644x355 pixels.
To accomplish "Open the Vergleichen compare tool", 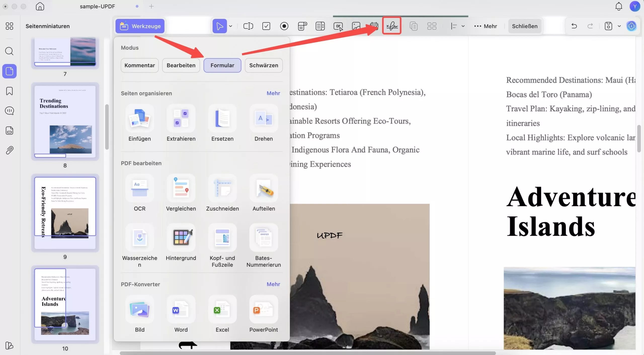I will (181, 193).
